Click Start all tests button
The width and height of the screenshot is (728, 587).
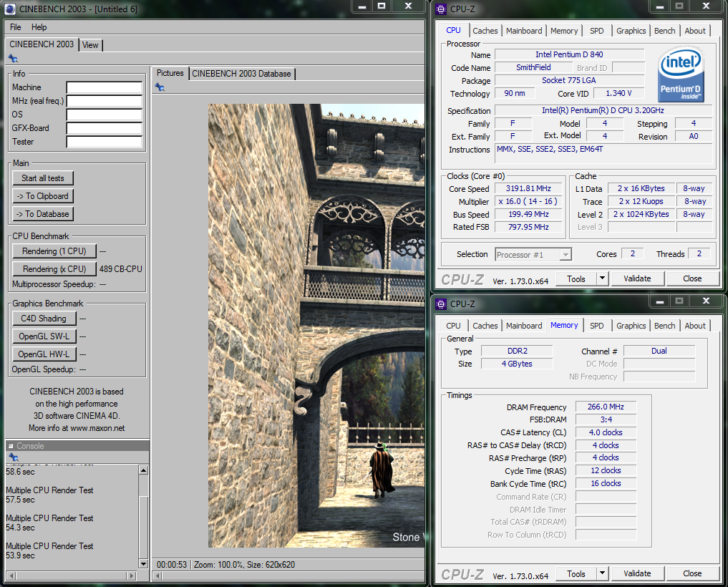tap(43, 178)
